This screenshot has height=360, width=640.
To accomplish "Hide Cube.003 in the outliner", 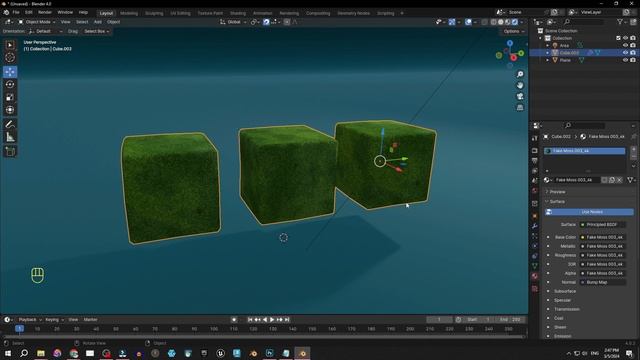I will (x=625, y=53).
